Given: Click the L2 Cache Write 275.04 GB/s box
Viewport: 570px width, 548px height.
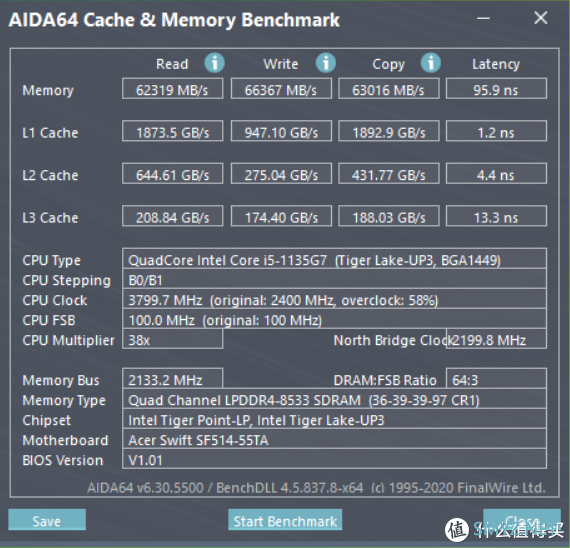Looking at the screenshot, I should pos(281,173).
